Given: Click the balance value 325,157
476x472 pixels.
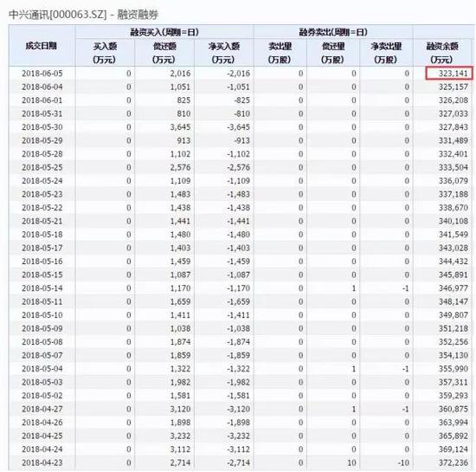Looking at the screenshot, I should click(x=453, y=87).
